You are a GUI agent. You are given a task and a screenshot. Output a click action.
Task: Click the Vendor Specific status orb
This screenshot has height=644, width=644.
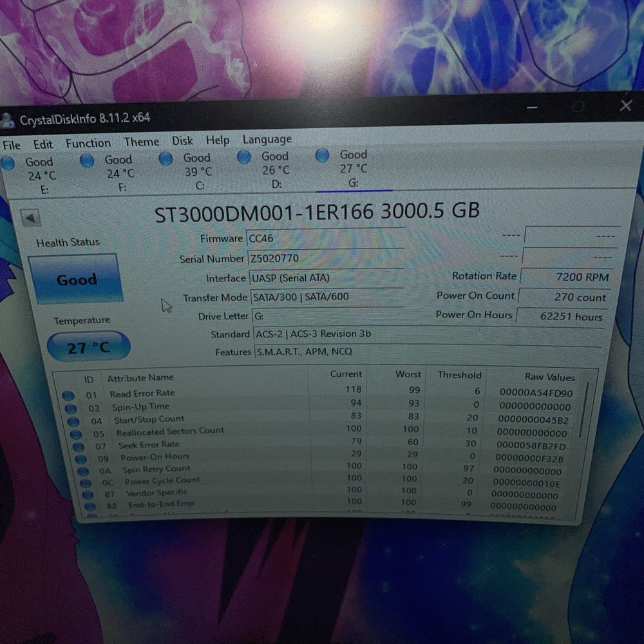[88, 495]
